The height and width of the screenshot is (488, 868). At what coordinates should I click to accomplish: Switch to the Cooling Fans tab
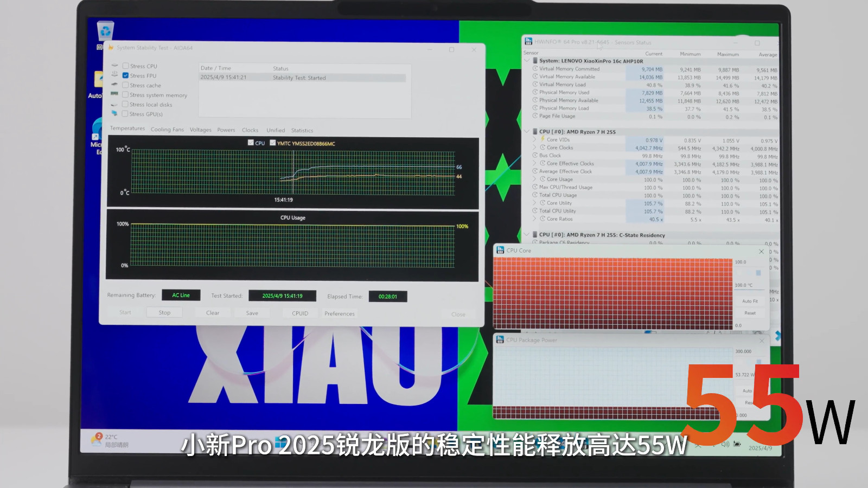(167, 130)
